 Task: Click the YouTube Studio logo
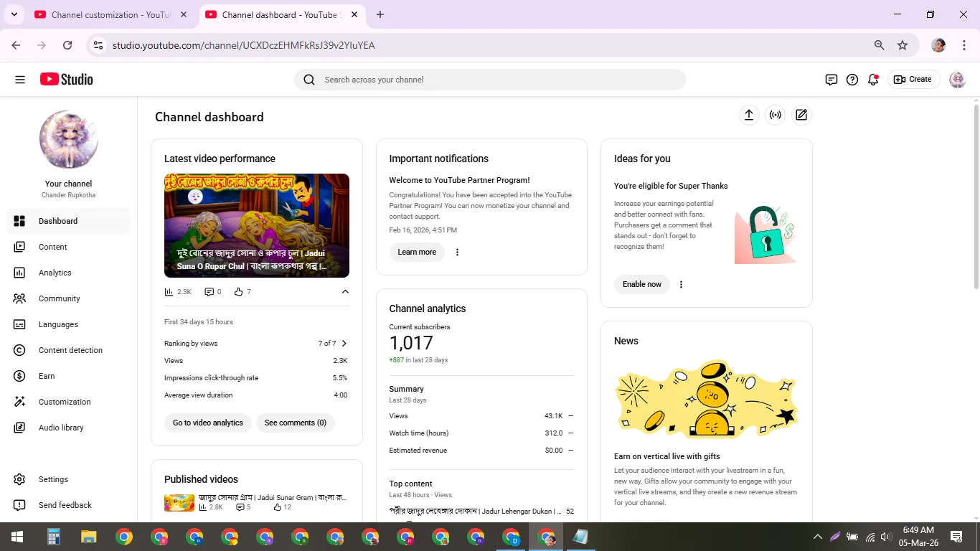coord(67,80)
